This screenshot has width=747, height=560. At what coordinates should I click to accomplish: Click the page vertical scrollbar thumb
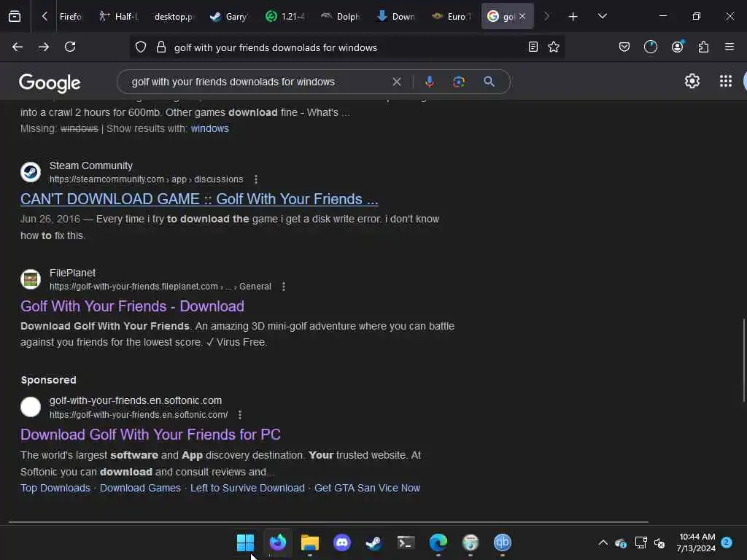pos(743,360)
